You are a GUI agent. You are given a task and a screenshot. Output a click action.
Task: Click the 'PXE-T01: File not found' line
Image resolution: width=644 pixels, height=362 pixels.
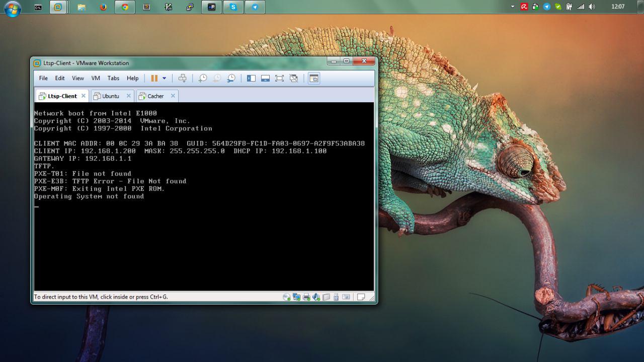83,174
